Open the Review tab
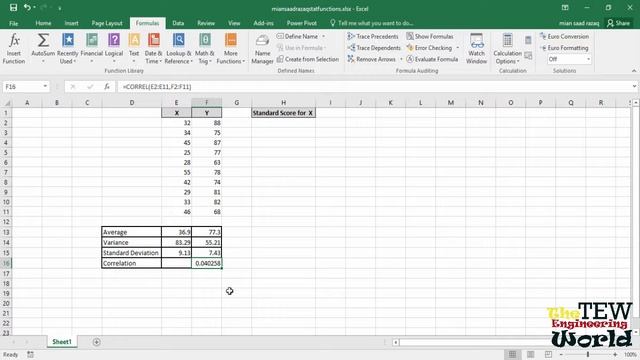 [206, 23]
